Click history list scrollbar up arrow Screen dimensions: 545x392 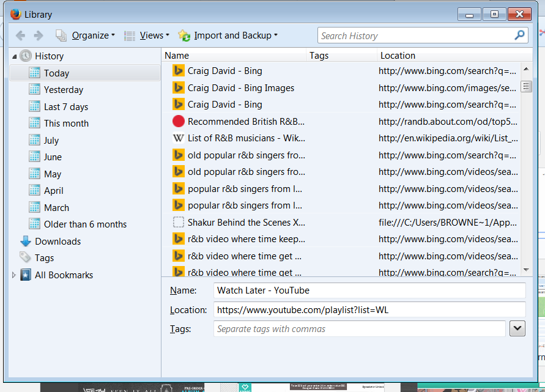point(526,69)
